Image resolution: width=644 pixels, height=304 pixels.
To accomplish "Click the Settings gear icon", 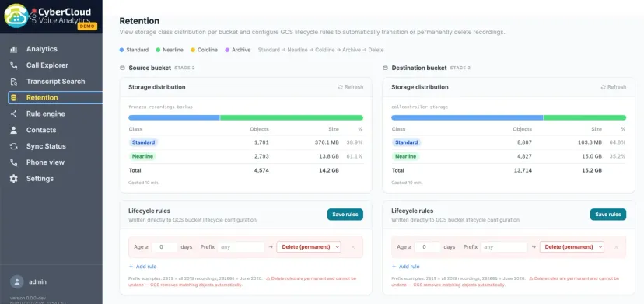I will [13, 179].
